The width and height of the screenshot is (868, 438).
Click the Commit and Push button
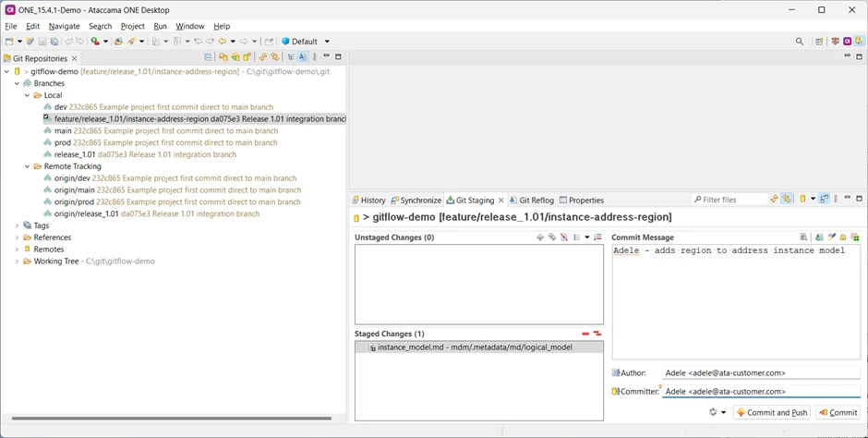coord(772,412)
